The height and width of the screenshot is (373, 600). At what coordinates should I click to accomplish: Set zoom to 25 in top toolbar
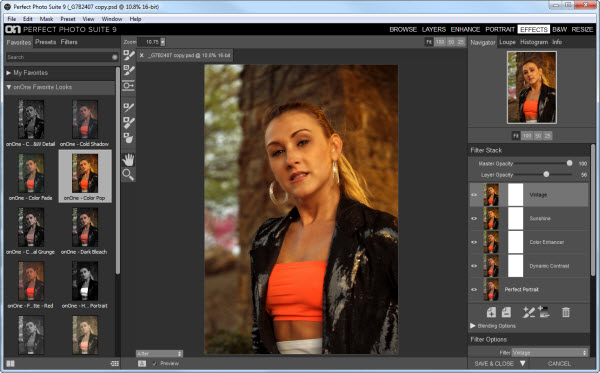point(461,42)
